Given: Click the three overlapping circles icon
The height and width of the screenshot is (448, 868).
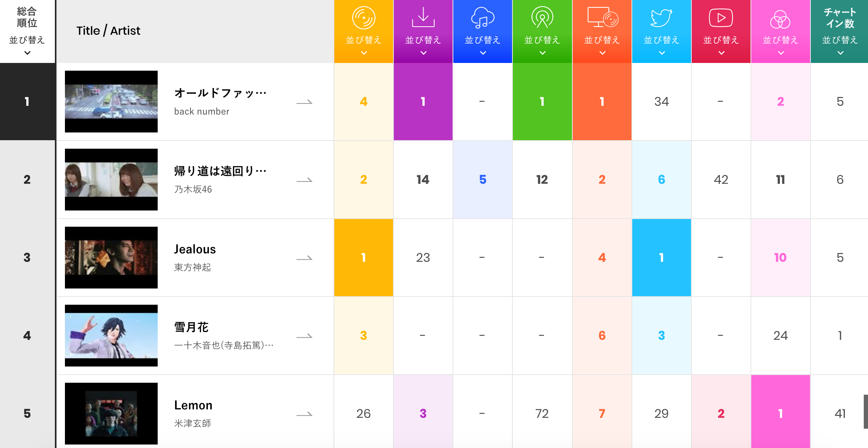Looking at the screenshot, I should 780,19.
